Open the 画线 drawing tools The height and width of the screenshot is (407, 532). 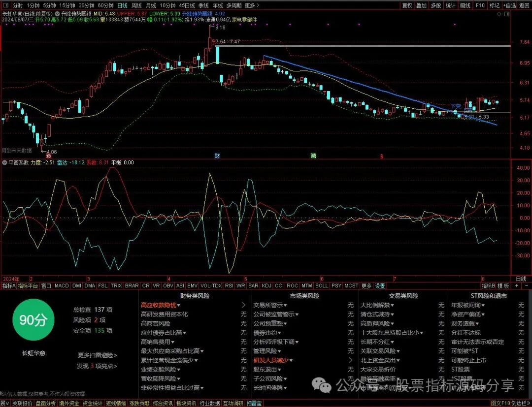(465, 5)
